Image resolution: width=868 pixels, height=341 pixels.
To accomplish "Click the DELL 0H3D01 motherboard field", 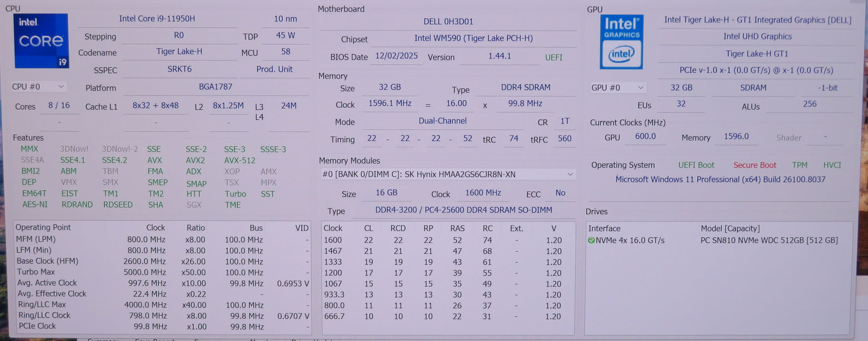I will click(448, 21).
